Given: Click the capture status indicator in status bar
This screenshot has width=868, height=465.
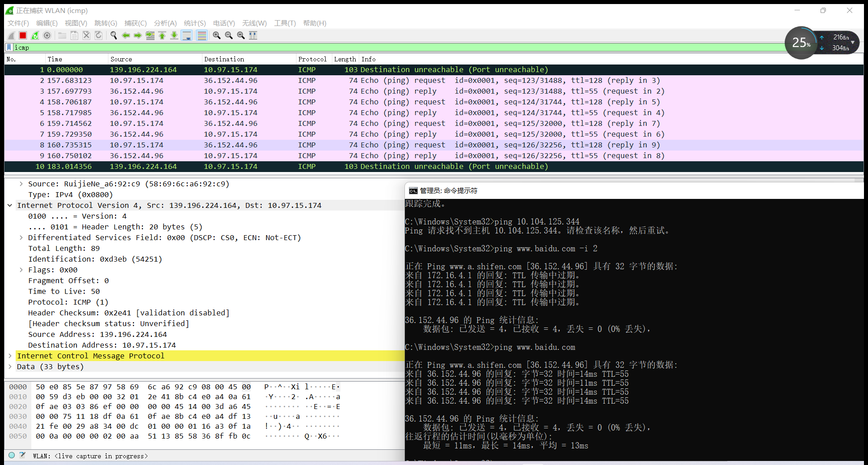Looking at the screenshot, I should click(x=12, y=455).
